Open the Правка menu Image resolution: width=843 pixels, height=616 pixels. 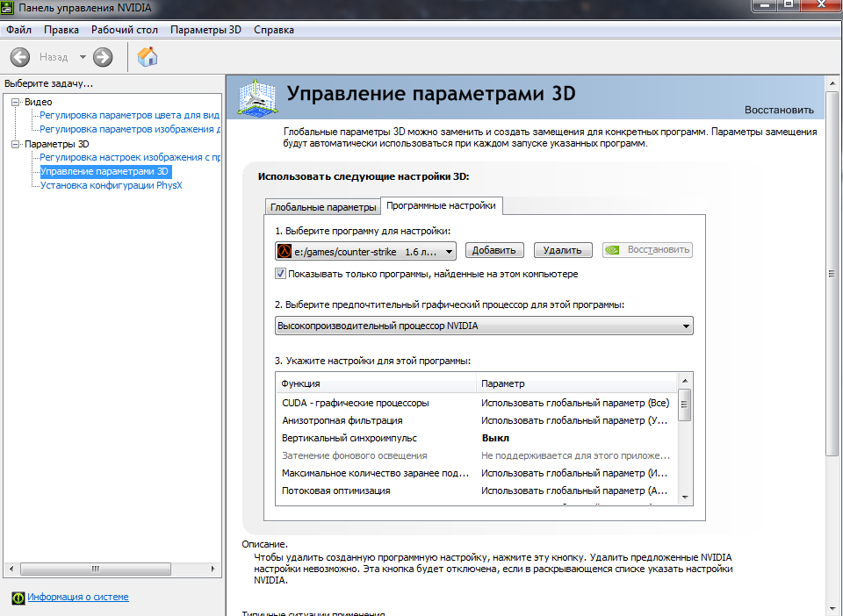point(61,30)
